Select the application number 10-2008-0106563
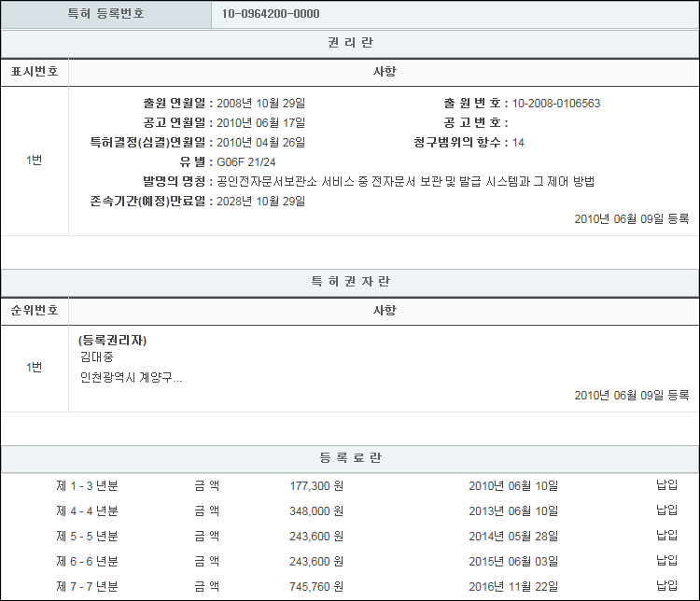Viewport: 700px width, 601px height. [556, 103]
